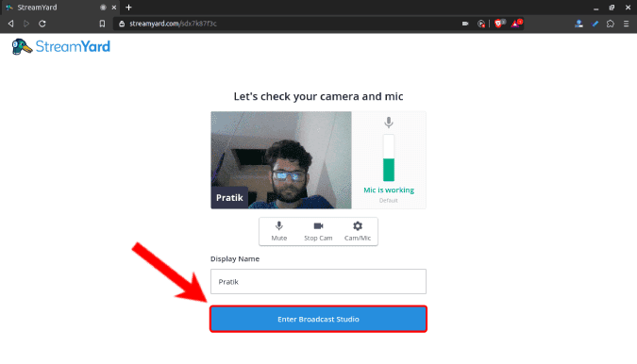Open the browser profile icon

pyautogui.click(x=578, y=24)
